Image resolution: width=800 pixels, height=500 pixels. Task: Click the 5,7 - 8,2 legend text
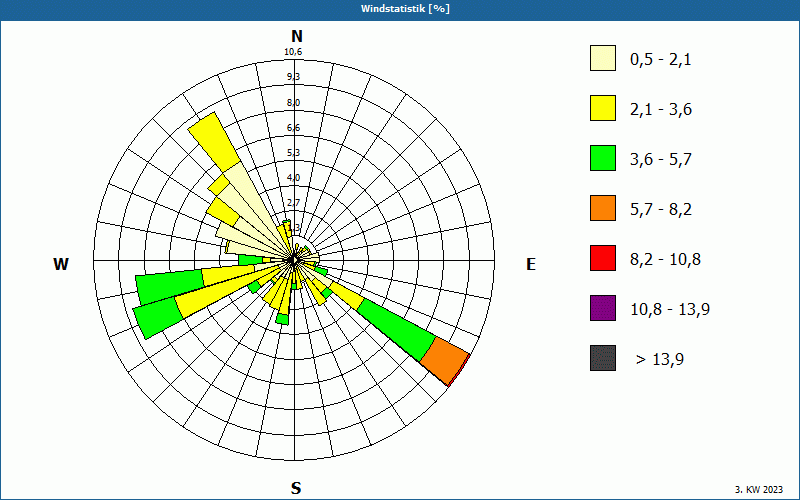pos(661,210)
